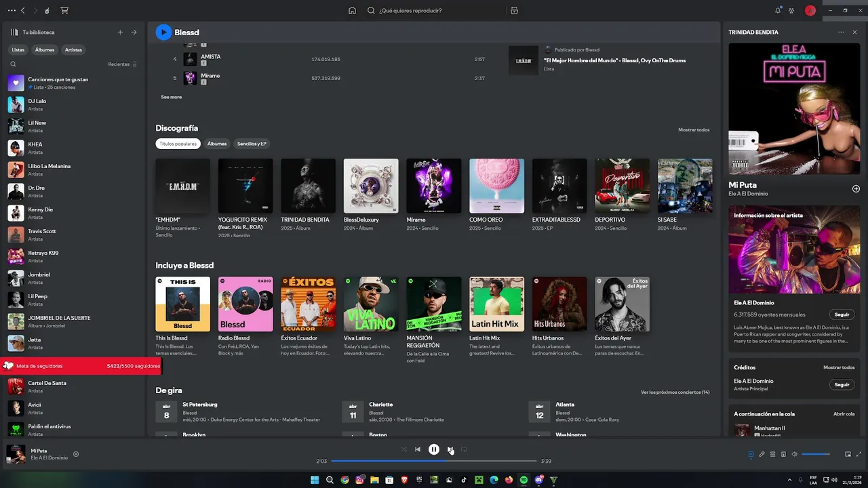Viewport: 868px width, 488px height.
Task: Show all credits with Mostrar todos
Action: click(x=839, y=367)
